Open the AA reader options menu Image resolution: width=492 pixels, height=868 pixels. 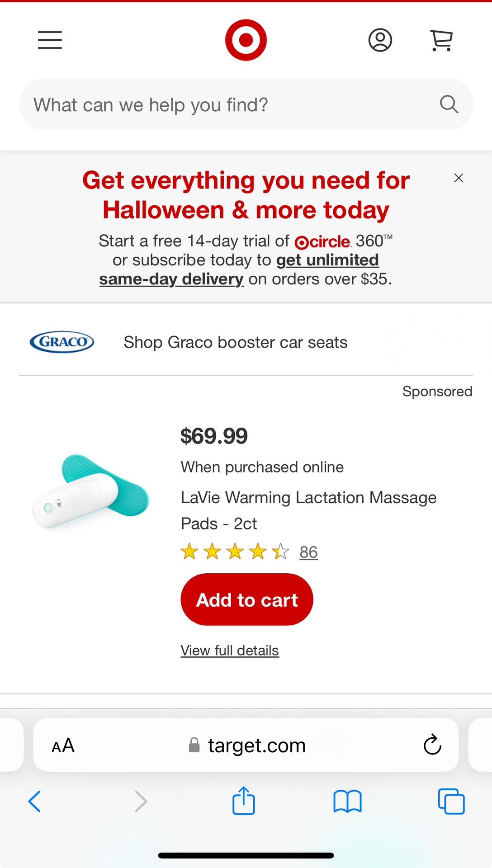(63, 745)
